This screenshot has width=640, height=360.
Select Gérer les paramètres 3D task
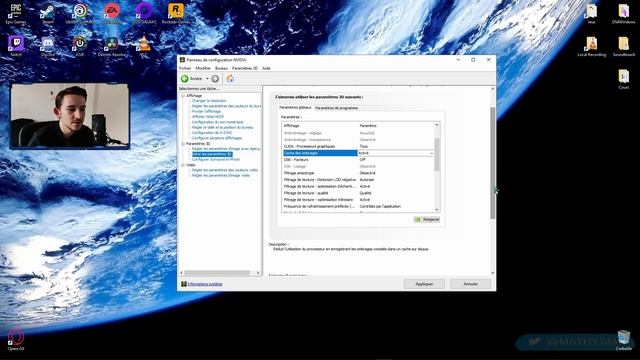(x=212, y=154)
